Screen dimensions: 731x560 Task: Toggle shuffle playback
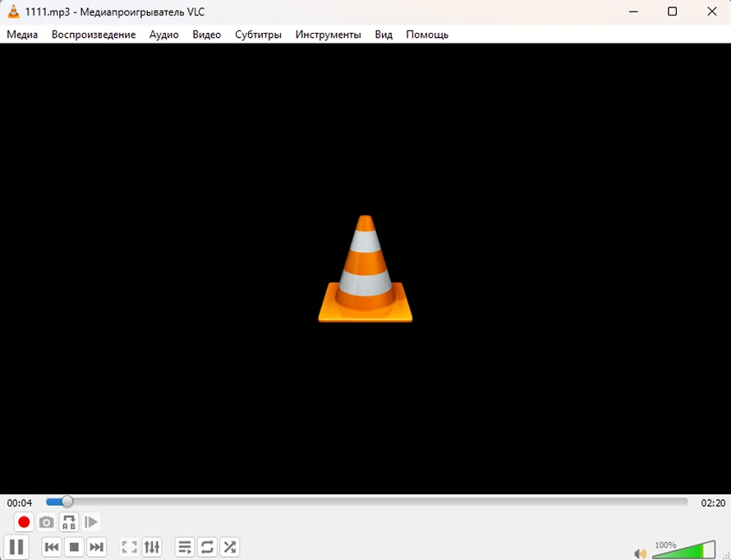tap(230, 547)
